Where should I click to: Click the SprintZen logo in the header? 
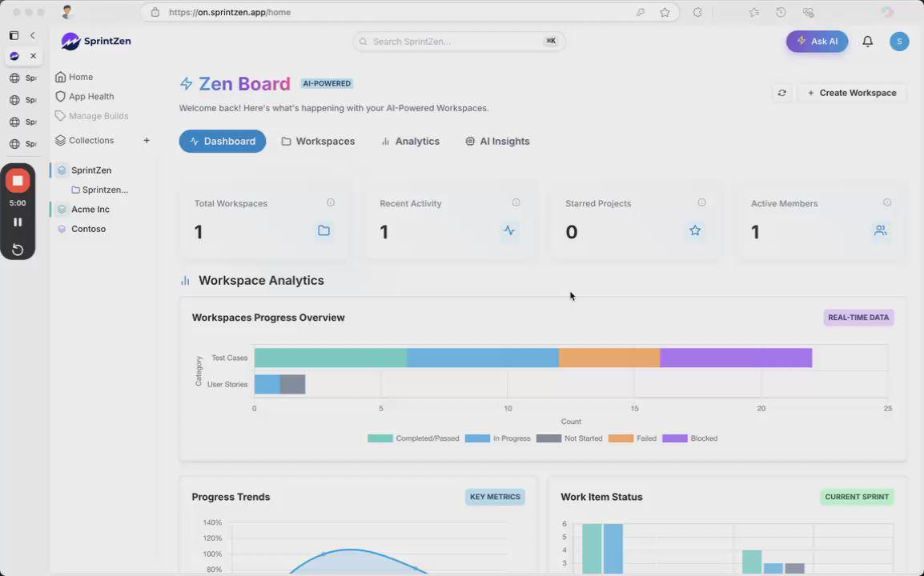click(x=96, y=42)
